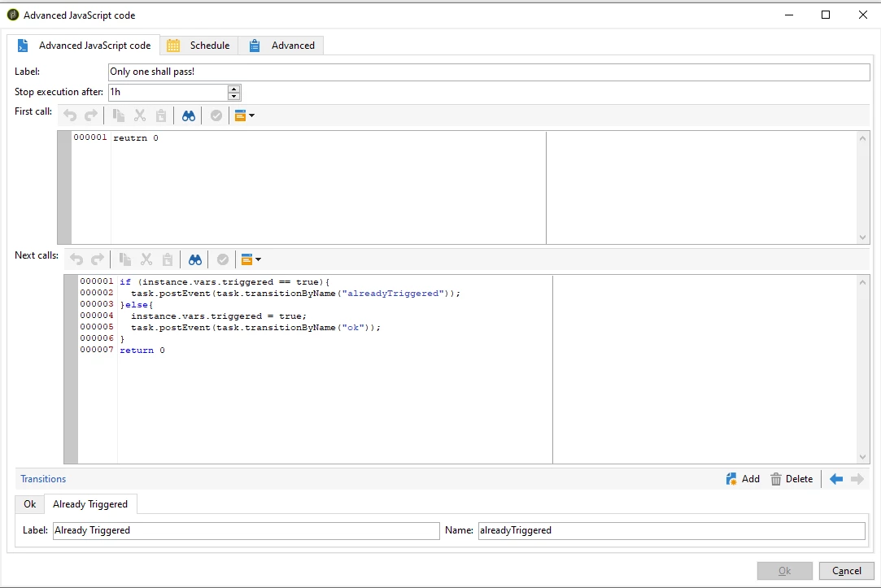
Task: Cut icon in First call toolbar
Action: [140, 115]
